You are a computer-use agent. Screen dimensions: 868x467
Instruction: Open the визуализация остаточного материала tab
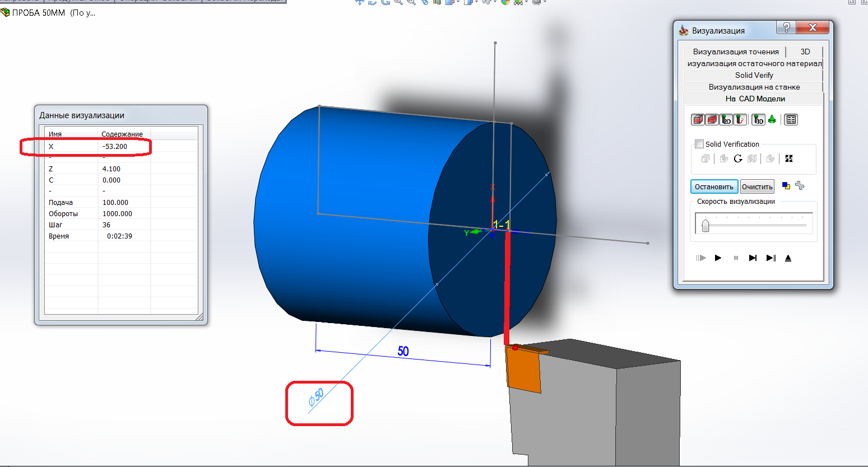pyautogui.click(x=754, y=63)
